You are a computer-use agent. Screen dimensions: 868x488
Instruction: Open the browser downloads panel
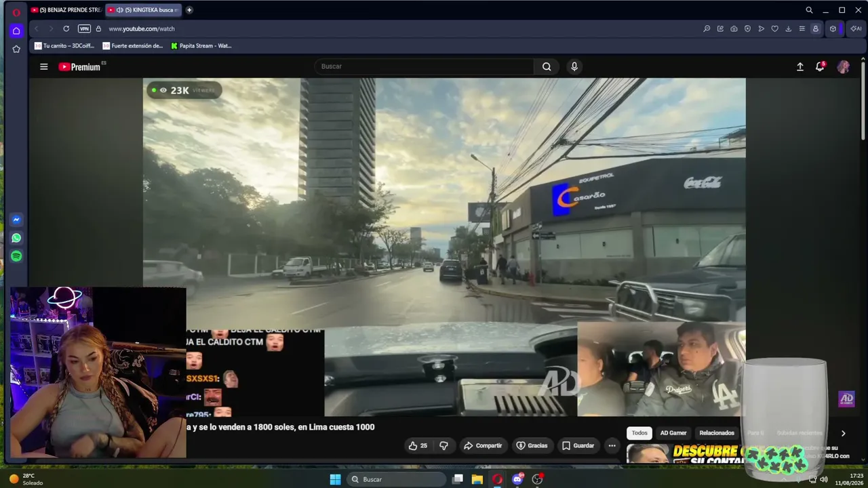tap(788, 28)
